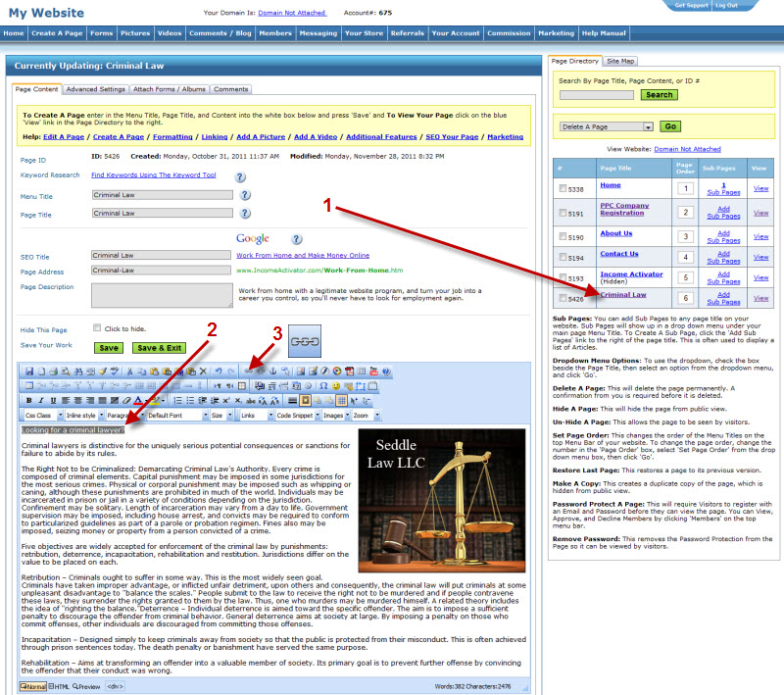This screenshot has width=784, height=695.
Task: Click the editor help question mark icon
Action: [x=386, y=372]
